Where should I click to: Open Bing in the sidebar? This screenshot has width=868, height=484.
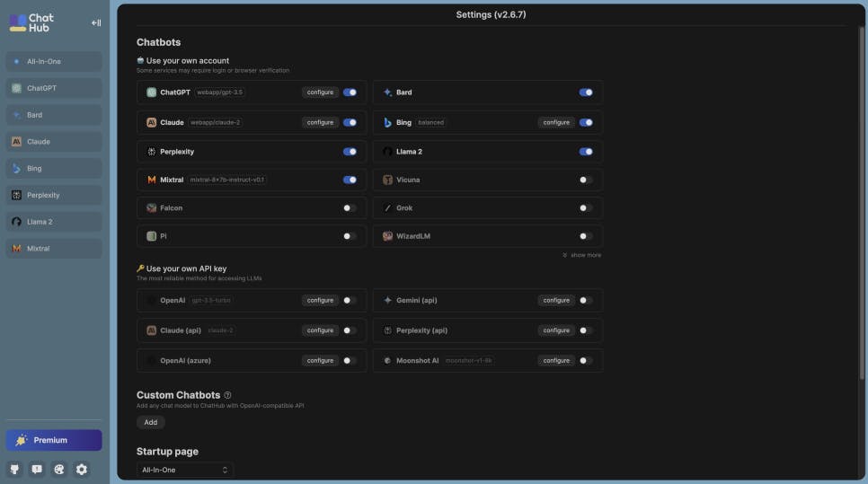coord(54,168)
